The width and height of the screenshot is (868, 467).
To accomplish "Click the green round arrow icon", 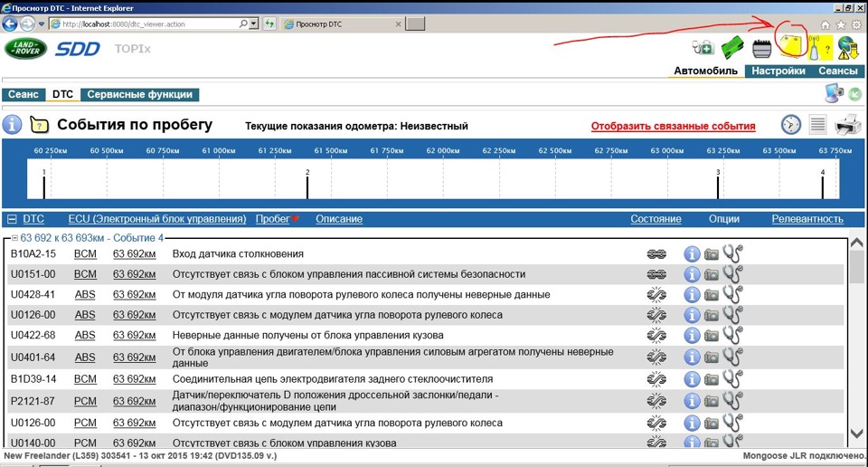I will 855,95.
